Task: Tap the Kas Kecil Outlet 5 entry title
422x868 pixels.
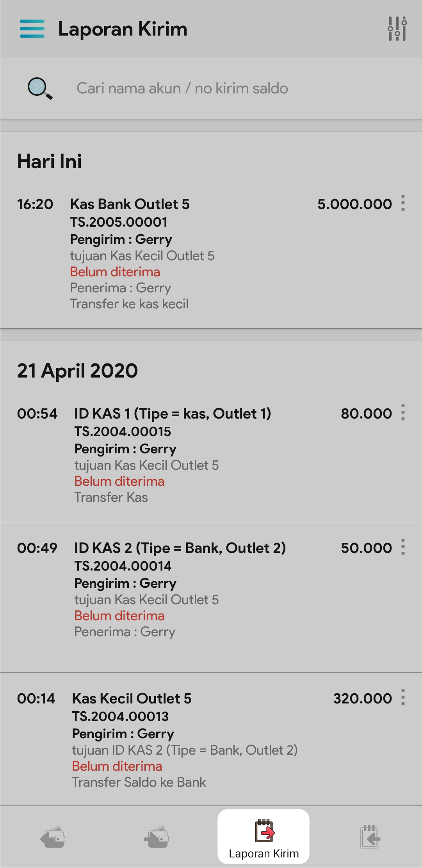Action: pos(132,699)
